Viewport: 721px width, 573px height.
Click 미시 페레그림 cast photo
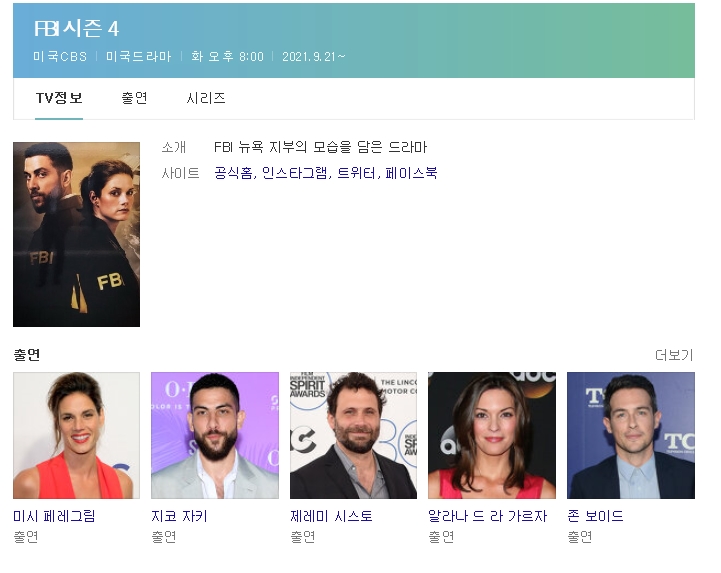tap(76, 435)
